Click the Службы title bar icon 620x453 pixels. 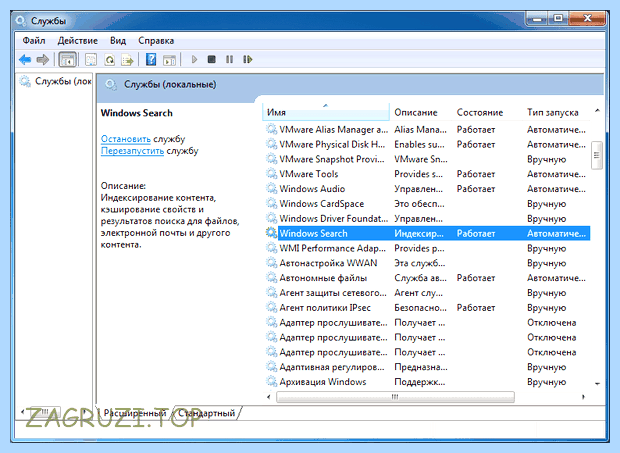point(21,21)
